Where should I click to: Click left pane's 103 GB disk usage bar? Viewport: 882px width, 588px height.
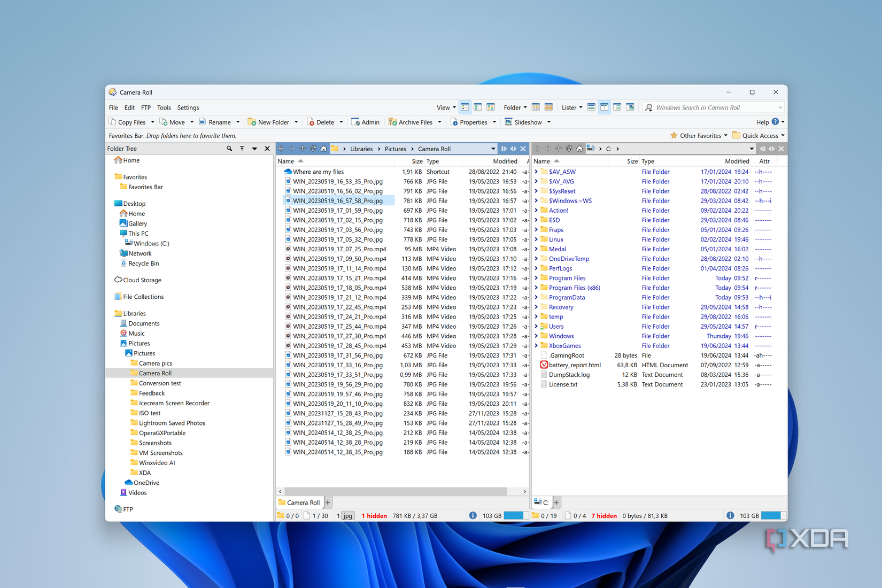click(x=515, y=516)
